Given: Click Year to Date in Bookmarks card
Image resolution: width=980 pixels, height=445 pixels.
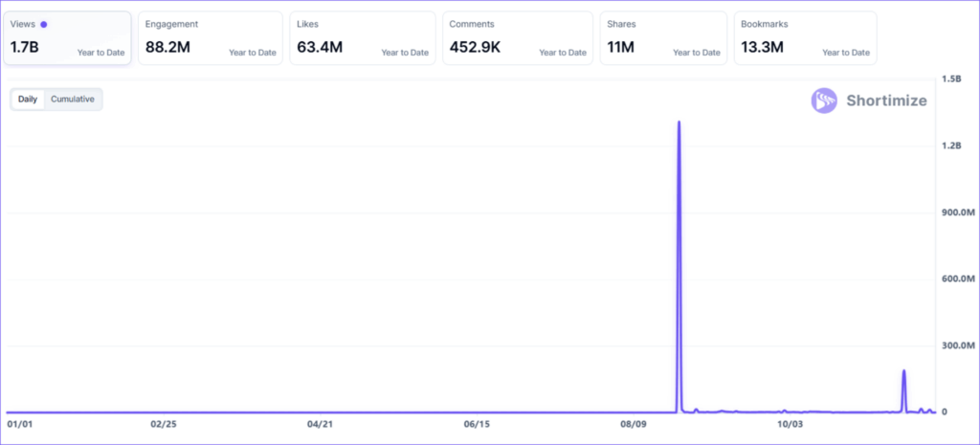Looking at the screenshot, I should point(845,53).
